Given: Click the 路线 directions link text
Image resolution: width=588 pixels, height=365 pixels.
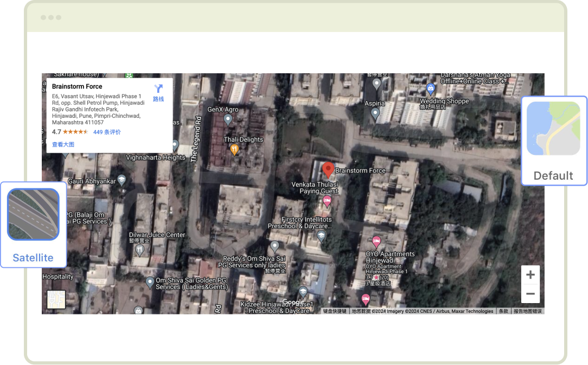Looking at the screenshot, I should [158, 99].
